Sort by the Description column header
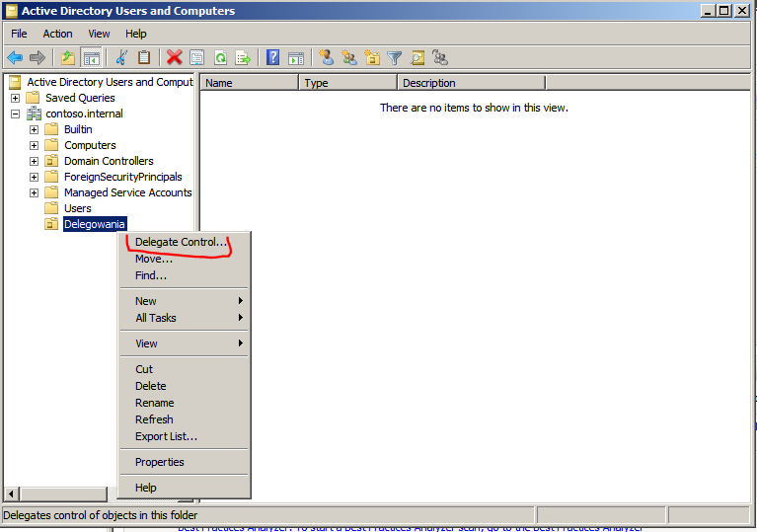 pyautogui.click(x=471, y=83)
